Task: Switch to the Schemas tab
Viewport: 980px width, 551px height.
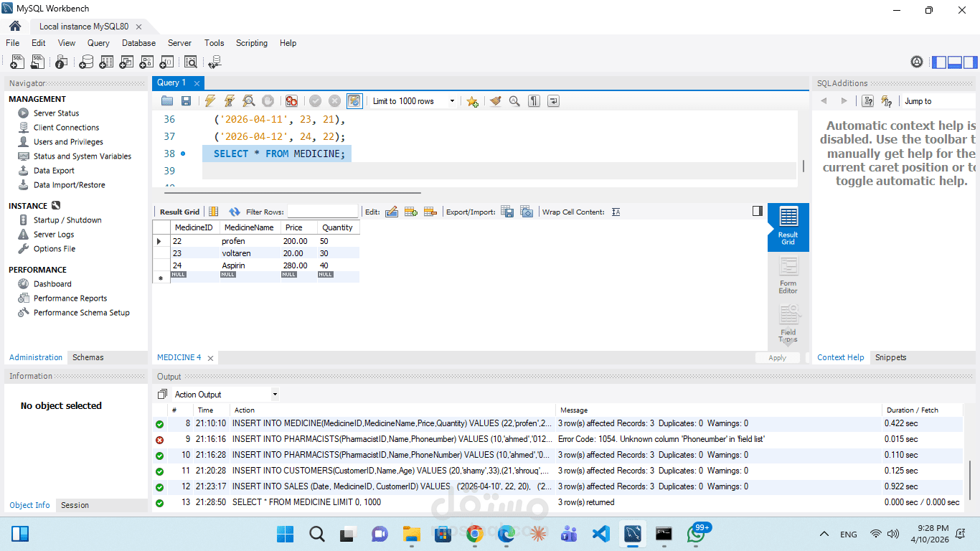Action: (x=88, y=357)
